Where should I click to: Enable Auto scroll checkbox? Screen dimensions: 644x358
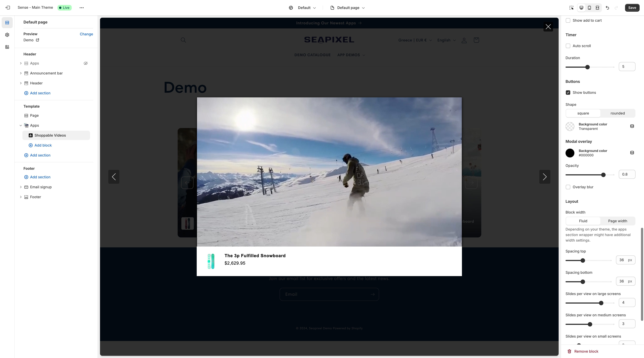tap(568, 46)
